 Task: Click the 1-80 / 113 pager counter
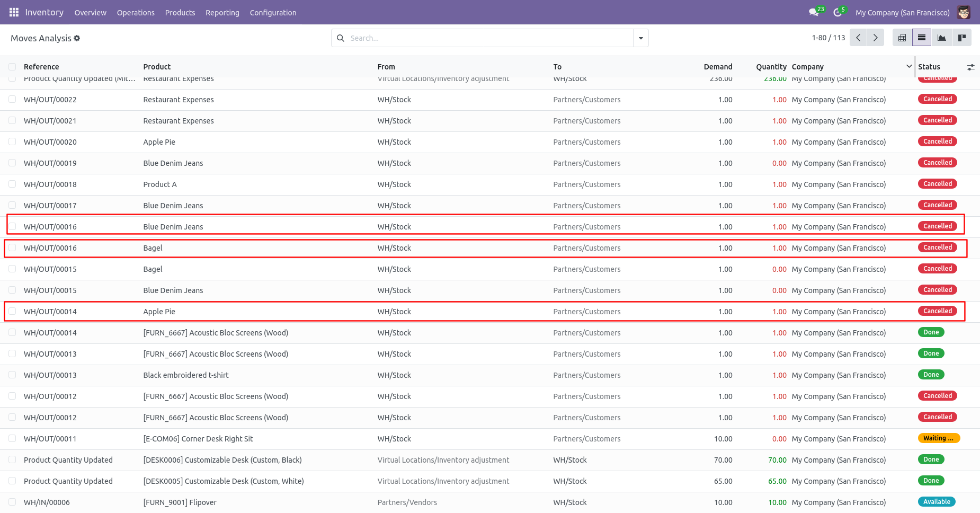[828, 38]
